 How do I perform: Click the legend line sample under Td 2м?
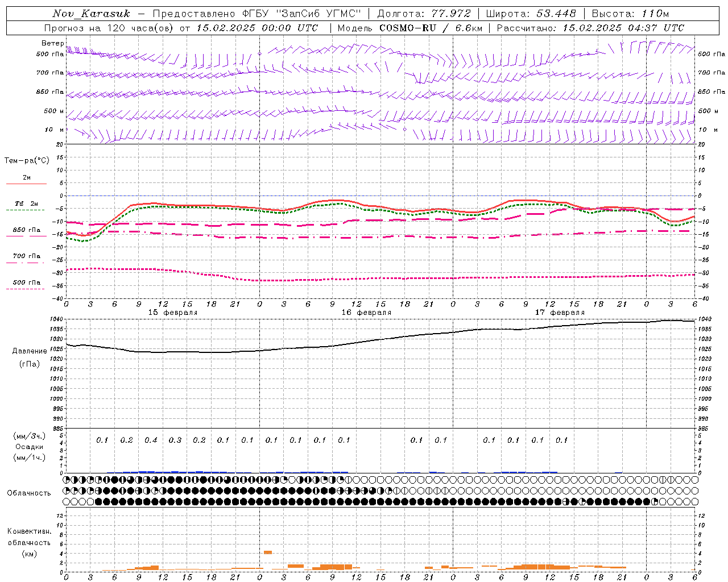[x=26, y=210]
